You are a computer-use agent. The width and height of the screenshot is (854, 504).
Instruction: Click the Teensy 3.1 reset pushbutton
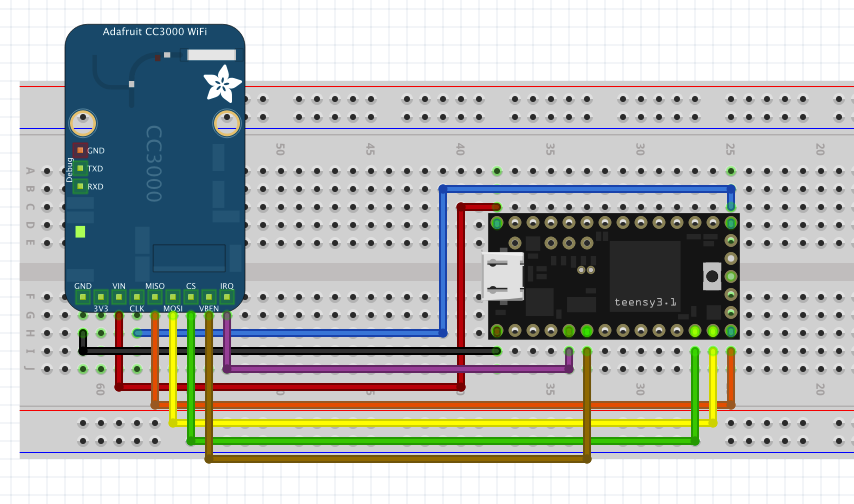click(x=712, y=276)
